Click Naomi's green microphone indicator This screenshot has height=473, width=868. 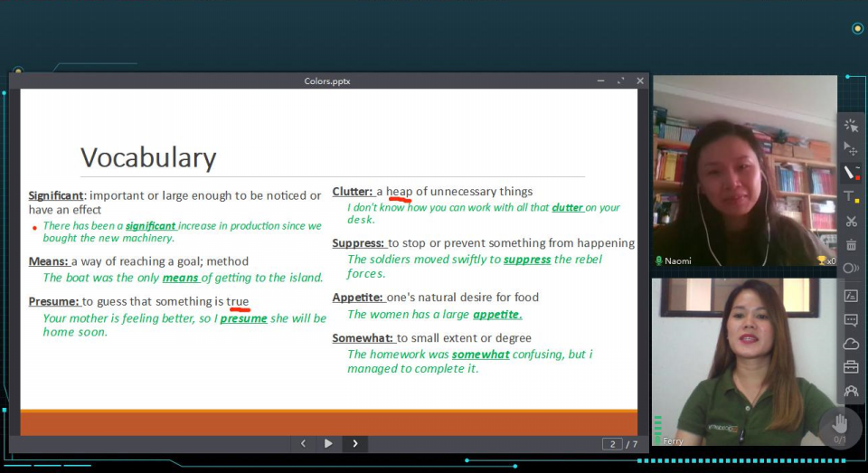pyautogui.click(x=659, y=260)
